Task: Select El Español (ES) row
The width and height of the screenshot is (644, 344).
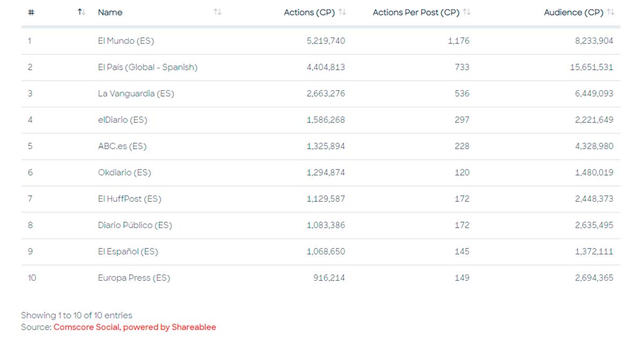Action: coord(128,251)
